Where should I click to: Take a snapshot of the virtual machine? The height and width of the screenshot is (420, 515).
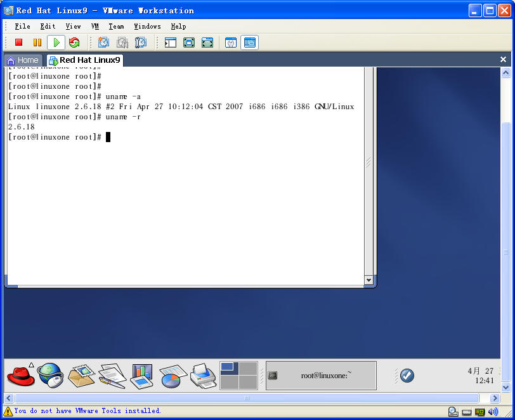(104, 43)
